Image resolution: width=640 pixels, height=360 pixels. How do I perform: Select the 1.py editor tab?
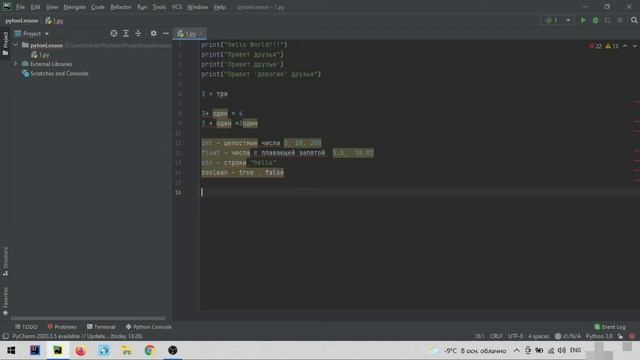point(189,34)
